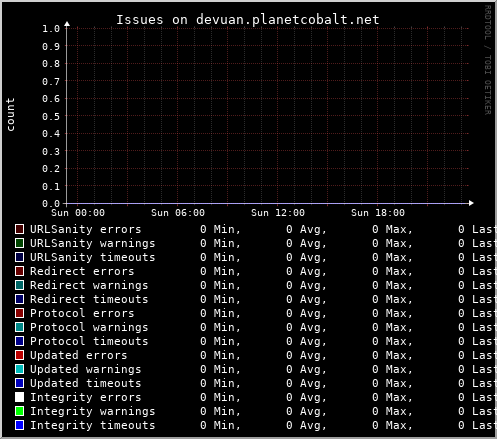Select the Integrity errors white swatch
Screen dimensions: 497x439
pyautogui.click(x=19, y=397)
